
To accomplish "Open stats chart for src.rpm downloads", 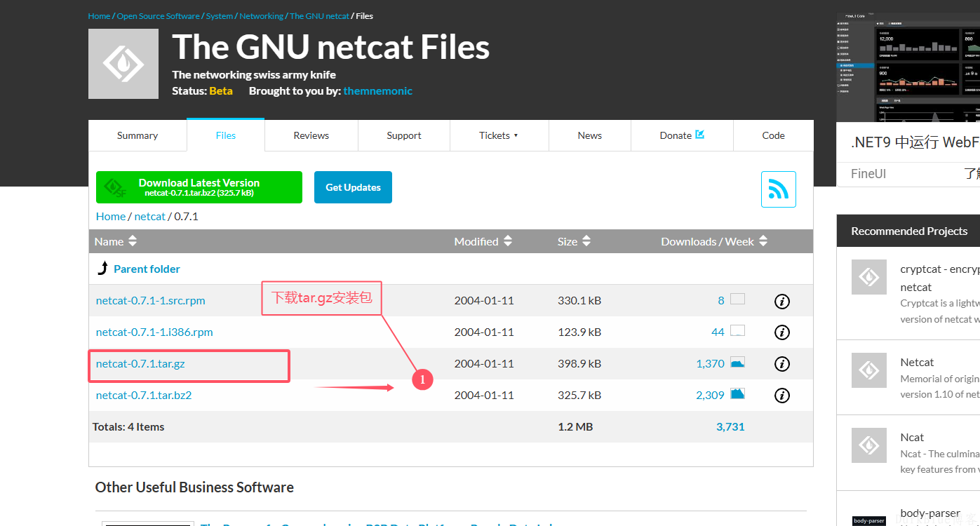I will pos(737,299).
